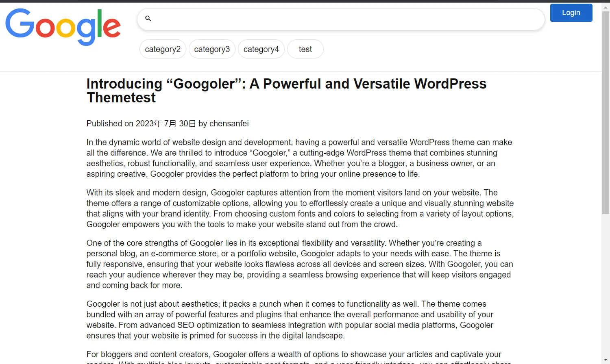Screen dimensions: 610x364
Task: Click the published date 2023年 7月 30日
Action: (166, 123)
